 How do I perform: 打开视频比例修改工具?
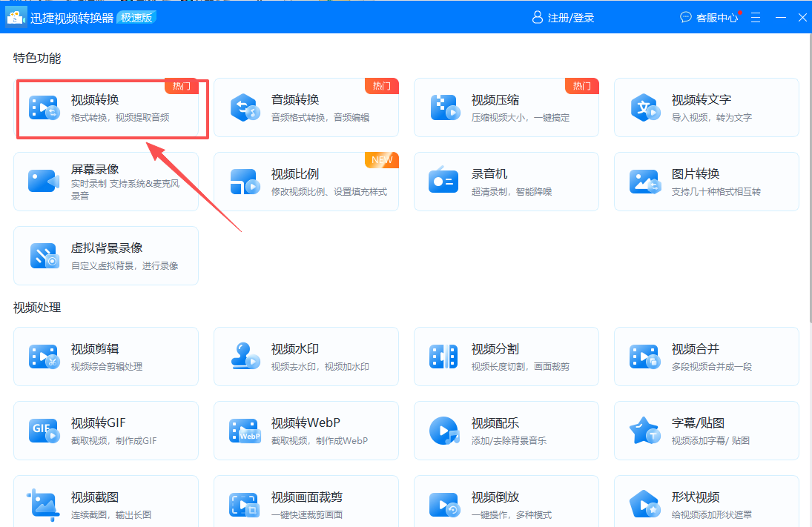pos(306,182)
